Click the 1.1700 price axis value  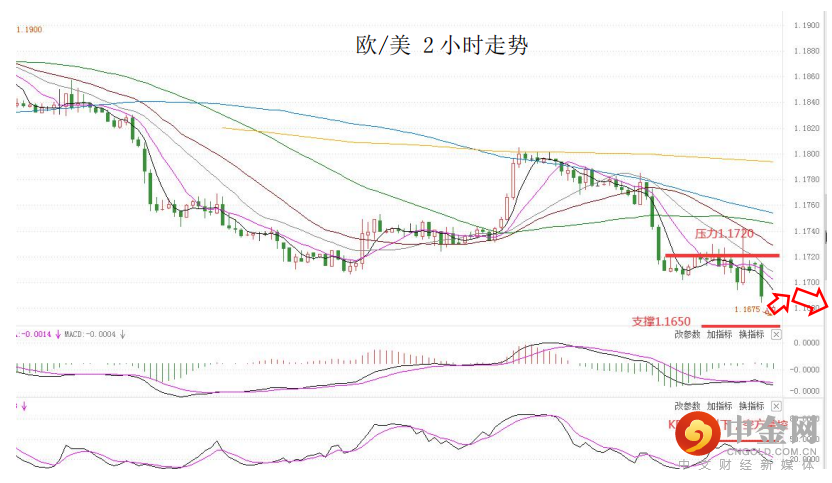807,282
